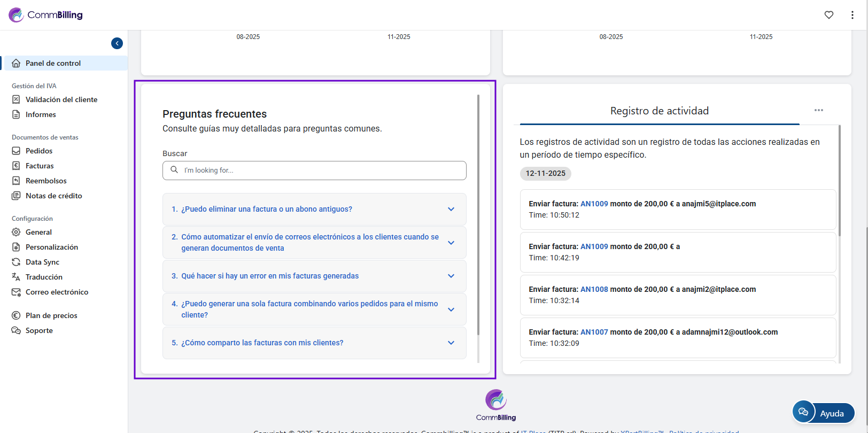Select the Registro de actividad tab
This screenshot has height=433, width=868.
pos(659,111)
